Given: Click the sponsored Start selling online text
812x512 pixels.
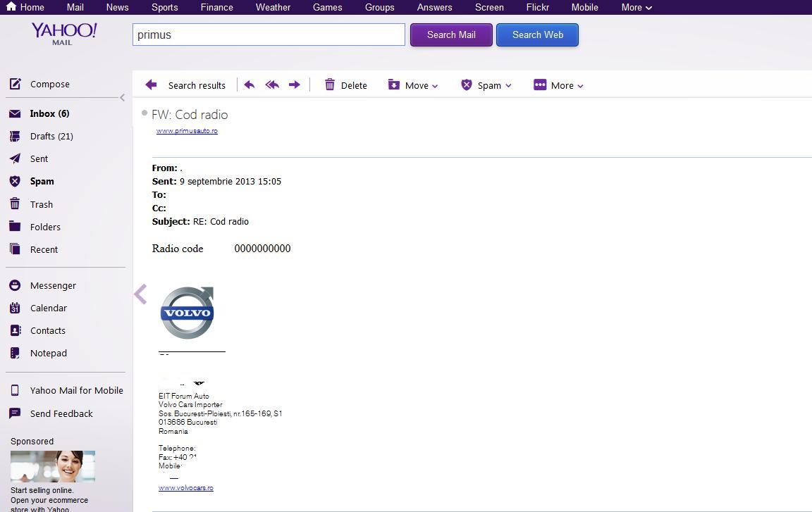Looking at the screenshot, I should (x=42, y=490).
